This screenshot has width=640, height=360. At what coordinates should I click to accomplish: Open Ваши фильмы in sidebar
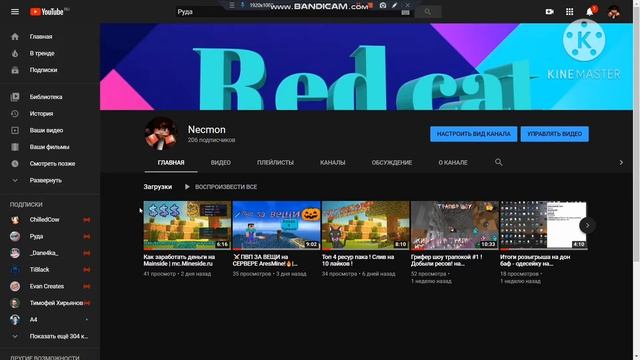50,147
